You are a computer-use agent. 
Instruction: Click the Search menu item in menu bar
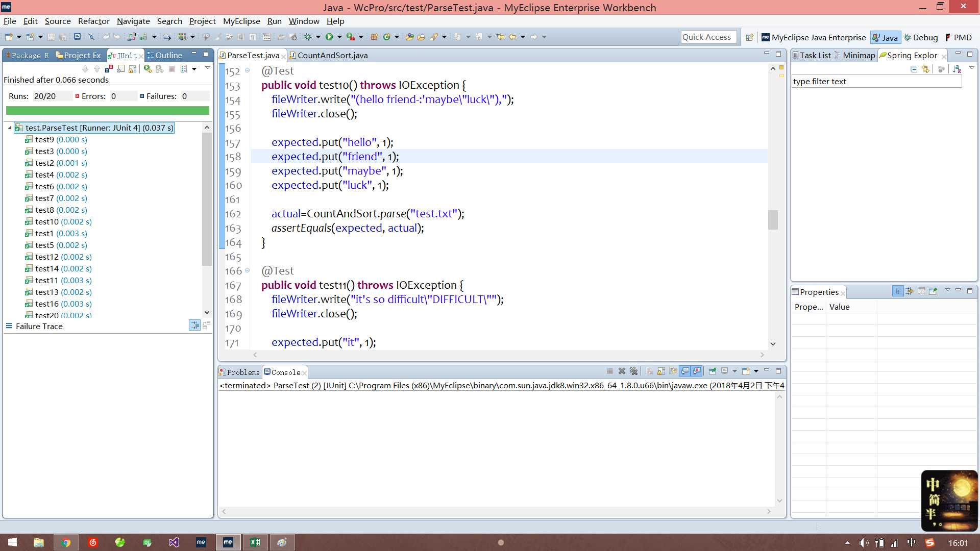click(x=169, y=21)
